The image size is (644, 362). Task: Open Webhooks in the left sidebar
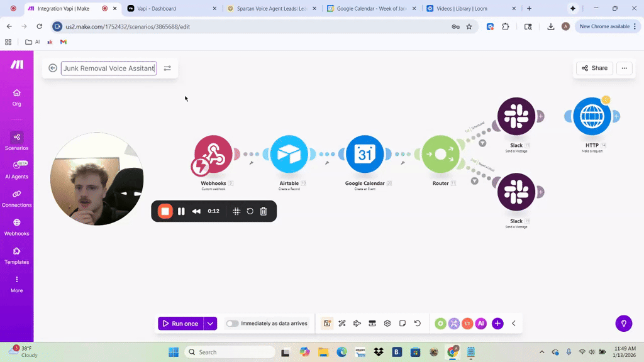16,227
